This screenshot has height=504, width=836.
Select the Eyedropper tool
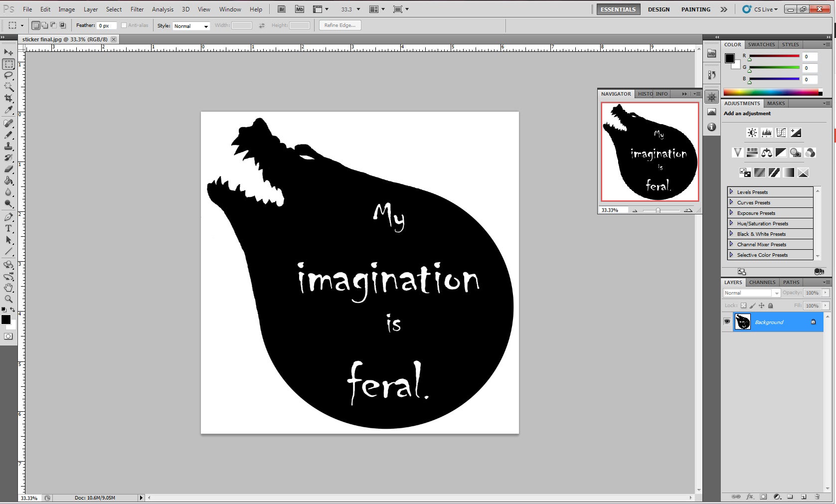(x=8, y=110)
